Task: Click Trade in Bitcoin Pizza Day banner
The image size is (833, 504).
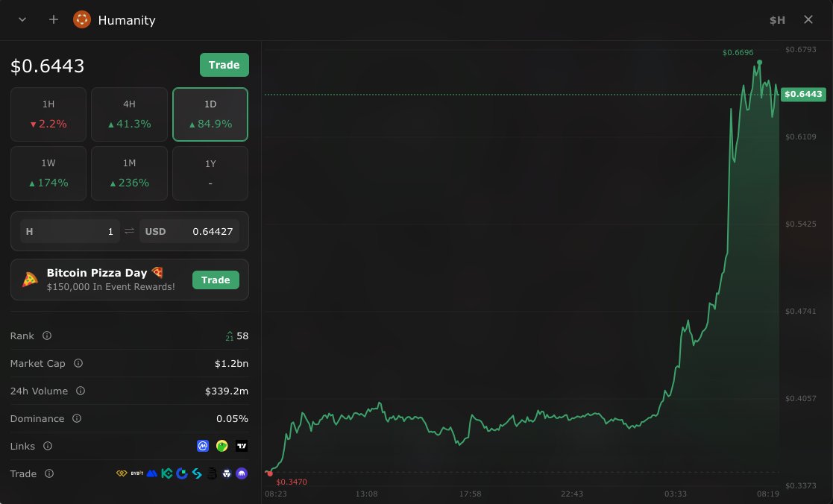Action: [x=216, y=280]
